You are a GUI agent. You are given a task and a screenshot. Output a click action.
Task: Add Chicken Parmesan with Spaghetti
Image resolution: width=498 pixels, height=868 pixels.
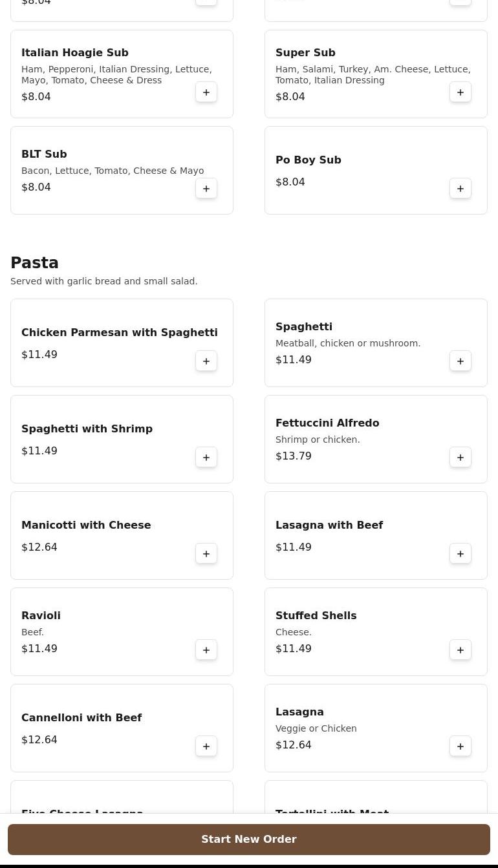[206, 361]
